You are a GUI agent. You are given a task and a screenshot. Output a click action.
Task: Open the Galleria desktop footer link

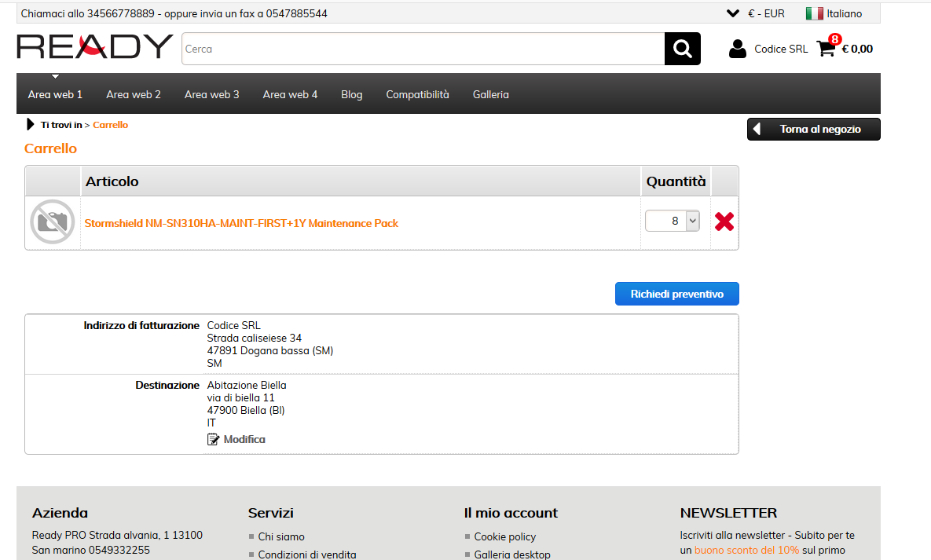click(x=512, y=555)
